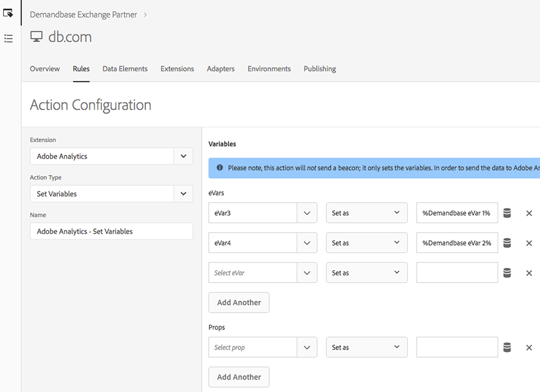Open the list view icon in sidebar
540x392 pixels.
(8, 38)
